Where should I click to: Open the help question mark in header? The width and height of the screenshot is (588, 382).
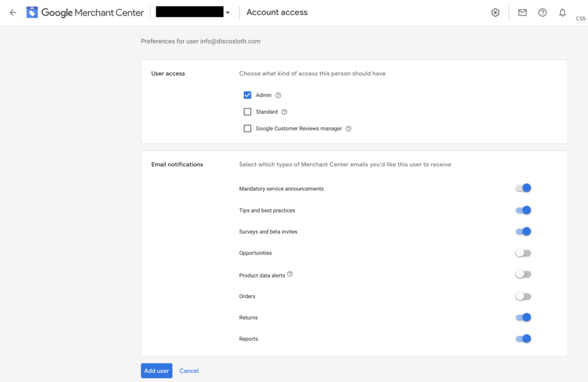click(542, 13)
